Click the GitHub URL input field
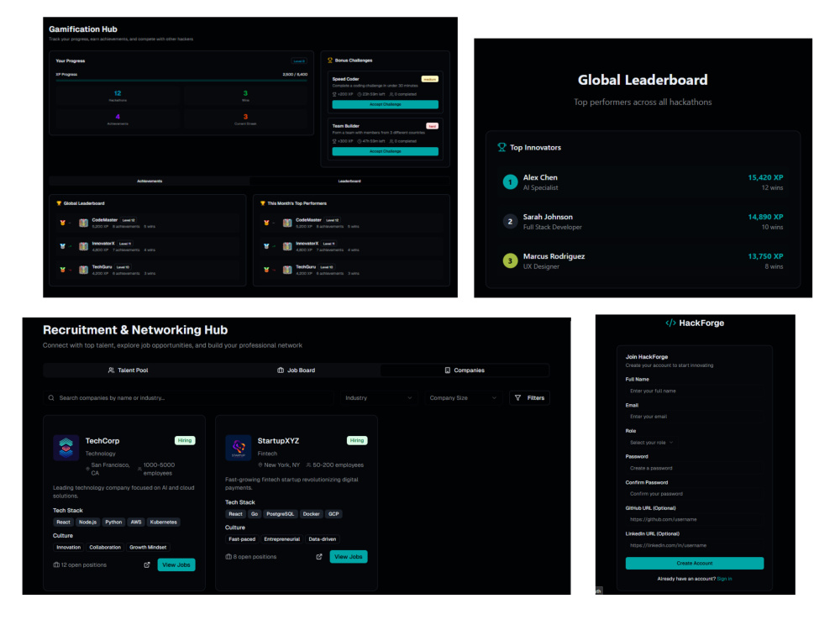 click(695, 520)
